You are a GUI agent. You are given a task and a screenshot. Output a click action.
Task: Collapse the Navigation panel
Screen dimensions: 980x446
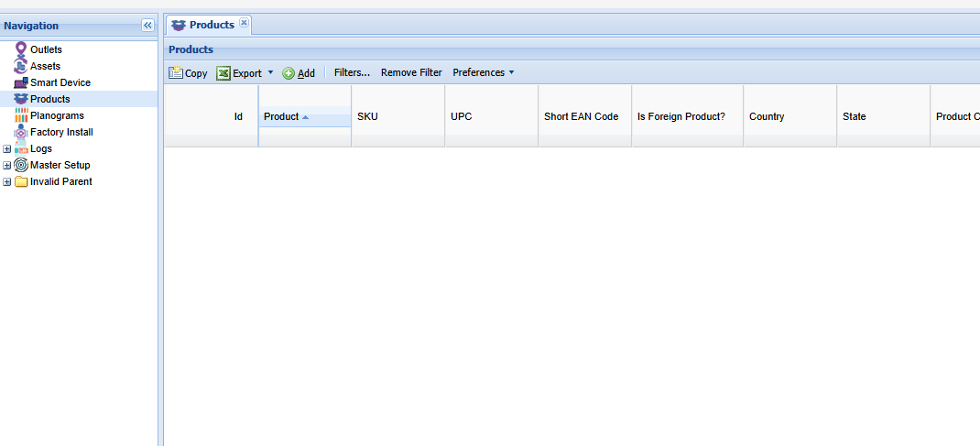pyautogui.click(x=147, y=26)
